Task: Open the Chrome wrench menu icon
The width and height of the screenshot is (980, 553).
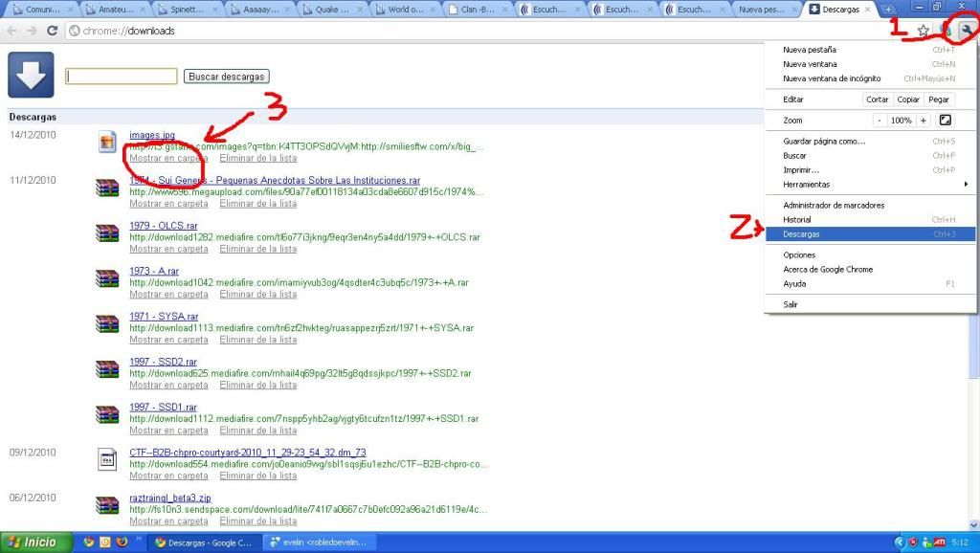Action: [x=967, y=30]
